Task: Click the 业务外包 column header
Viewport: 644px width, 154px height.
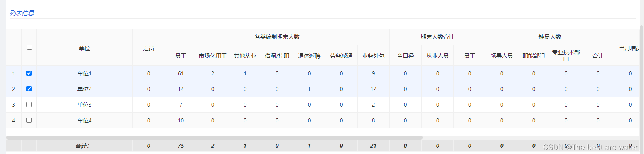Action: pos(373,56)
